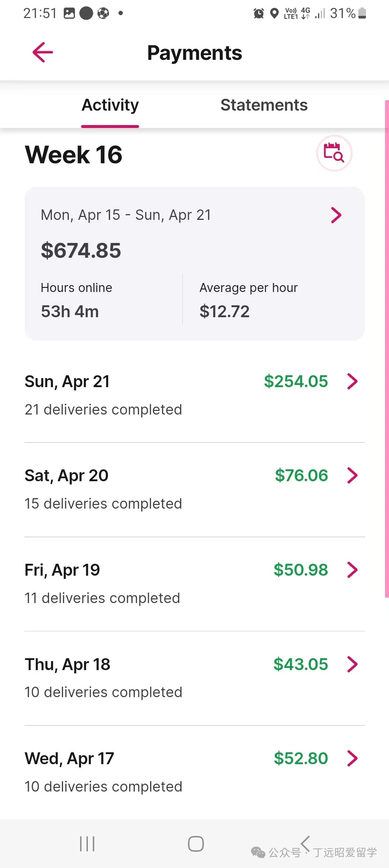The height and width of the screenshot is (868, 389).
Task: Open the calendar search icon
Action: tap(334, 153)
